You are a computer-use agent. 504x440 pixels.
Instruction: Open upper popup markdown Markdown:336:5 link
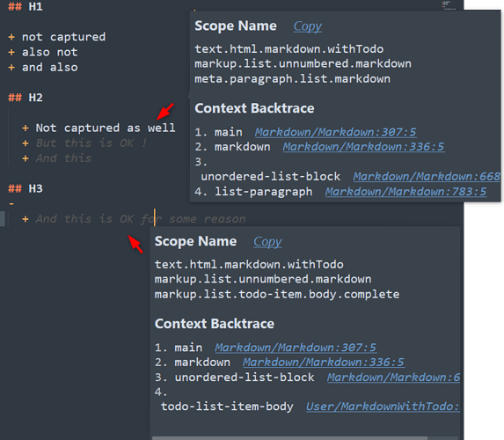pyautogui.click(x=363, y=147)
